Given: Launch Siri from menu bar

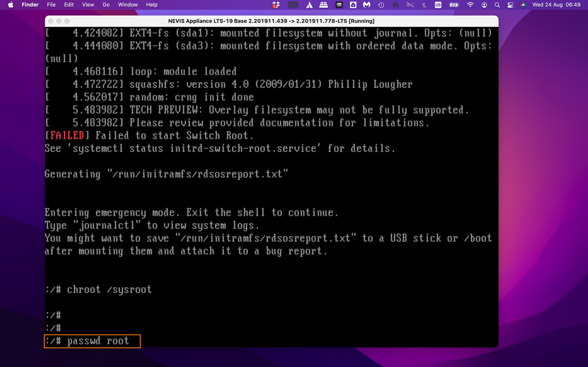Looking at the screenshot, I should click(523, 5).
